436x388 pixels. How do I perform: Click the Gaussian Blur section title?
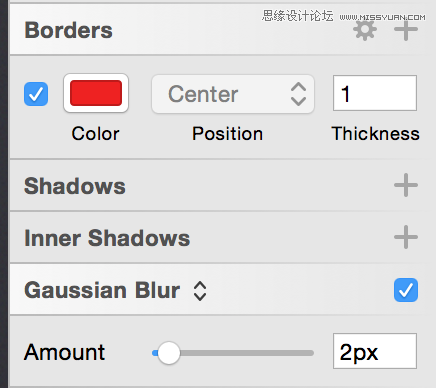click(102, 290)
